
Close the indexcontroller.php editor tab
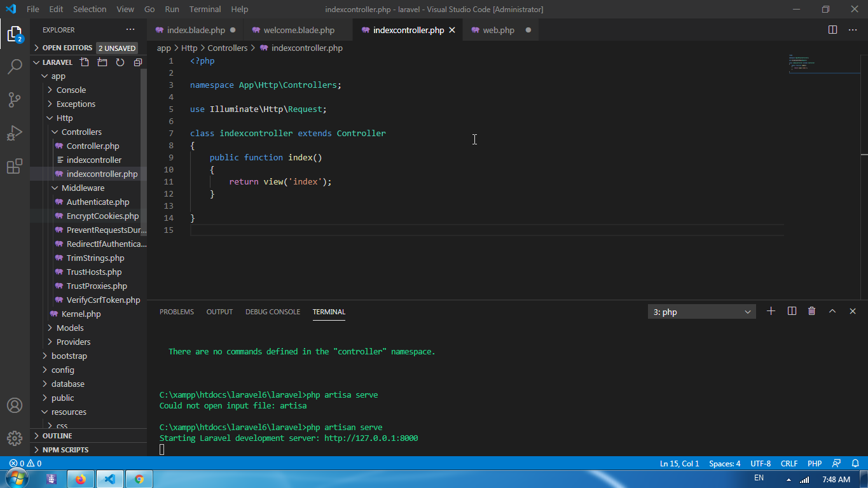click(452, 30)
